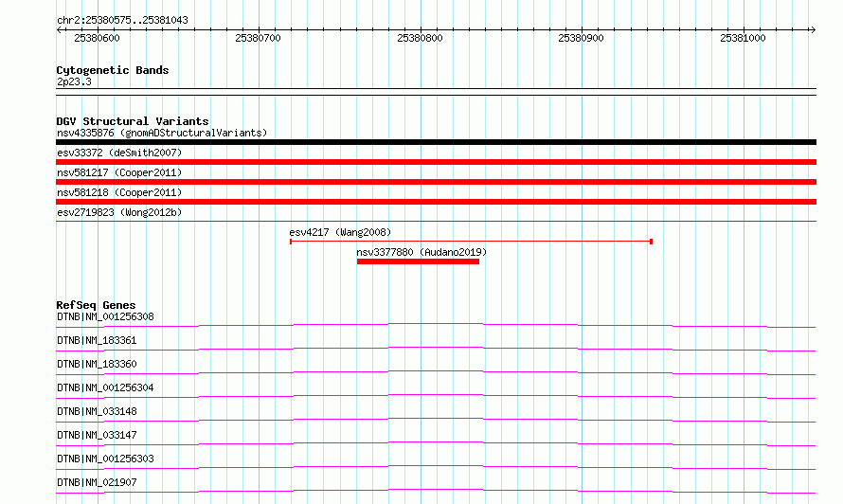Image resolution: width=843 pixels, height=504 pixels.
Task: Click the left arrow of the ruler
Action: tap(59, 30)
